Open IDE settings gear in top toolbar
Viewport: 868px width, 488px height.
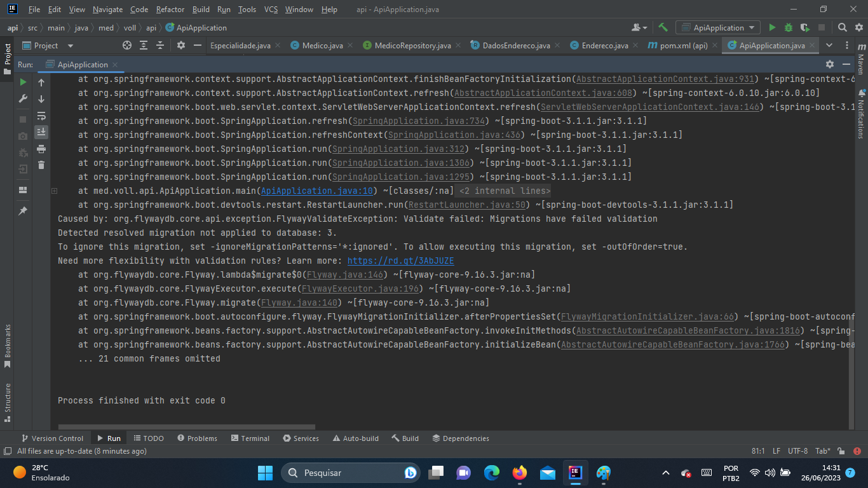(x=858, y=27)
